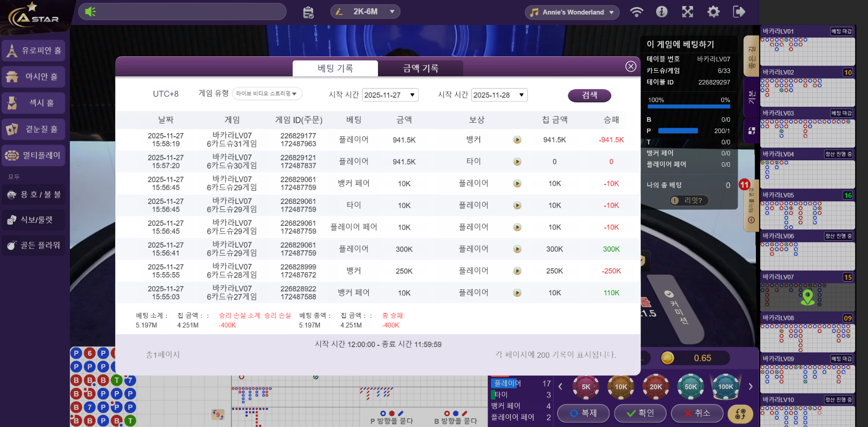868x427 pixels.
Task: Open the betting record clipboard icon
Action: click(308, 12)
